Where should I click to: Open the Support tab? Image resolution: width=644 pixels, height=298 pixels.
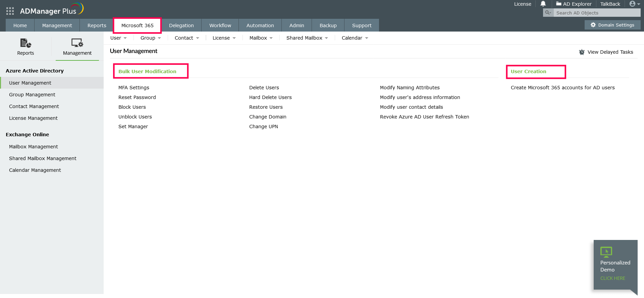pos(362,26)
